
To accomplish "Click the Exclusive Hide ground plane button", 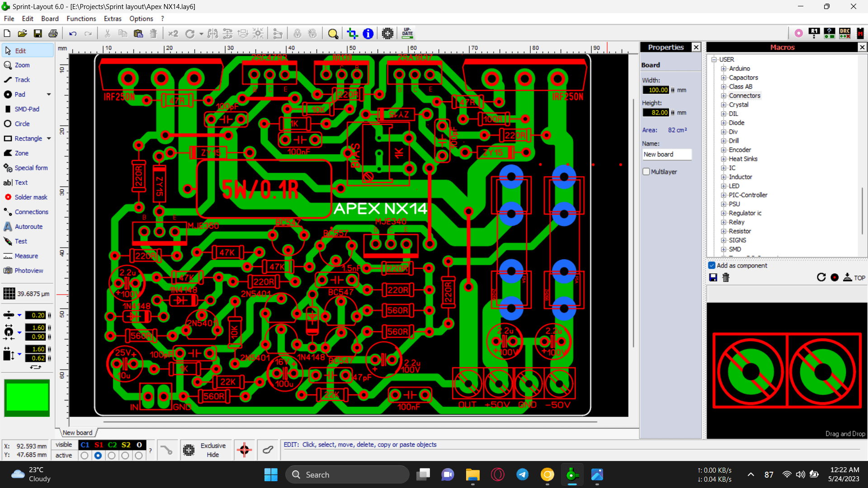I will click(x=207, y=450).
